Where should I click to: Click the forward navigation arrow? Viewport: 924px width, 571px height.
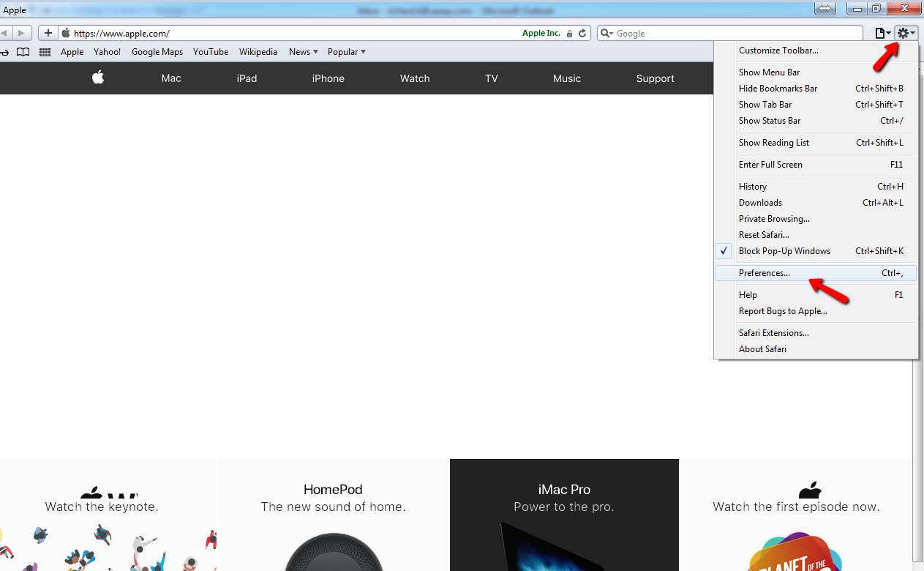click(23, 33)
